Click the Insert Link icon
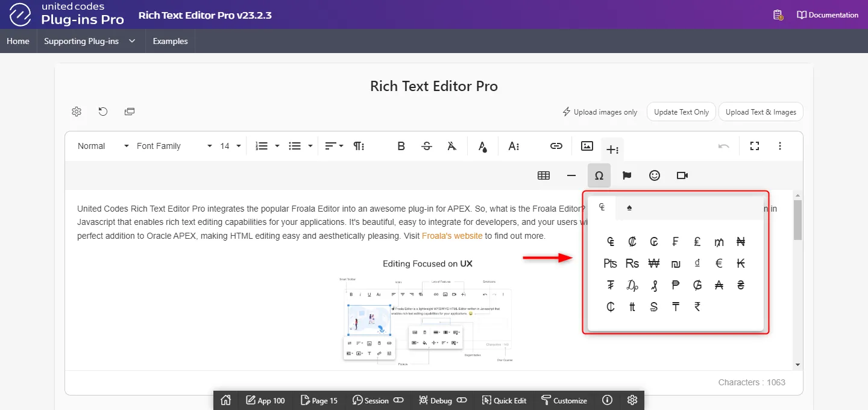868x410 pixels. 556,146
